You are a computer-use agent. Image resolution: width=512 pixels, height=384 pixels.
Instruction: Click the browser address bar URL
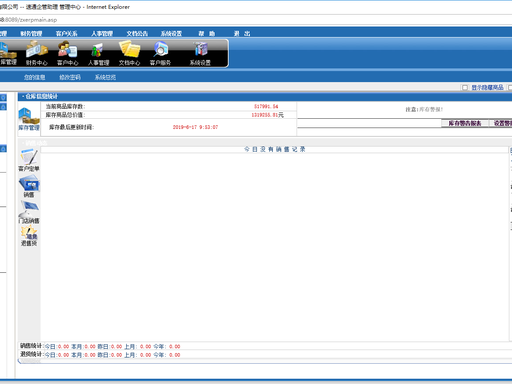click(29, 20)
